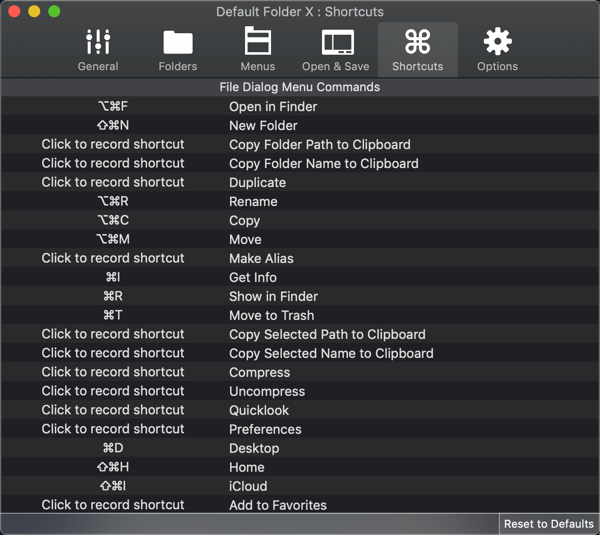Select the Rename command label
Screen dimensions: 600x535
(253, 202)
